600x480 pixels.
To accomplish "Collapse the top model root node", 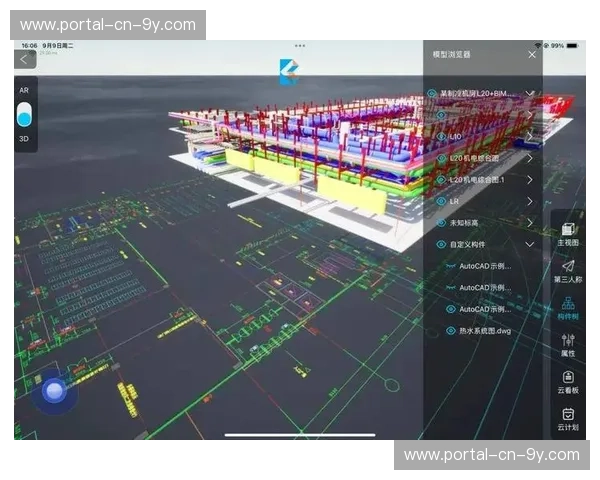I will 530,94.
